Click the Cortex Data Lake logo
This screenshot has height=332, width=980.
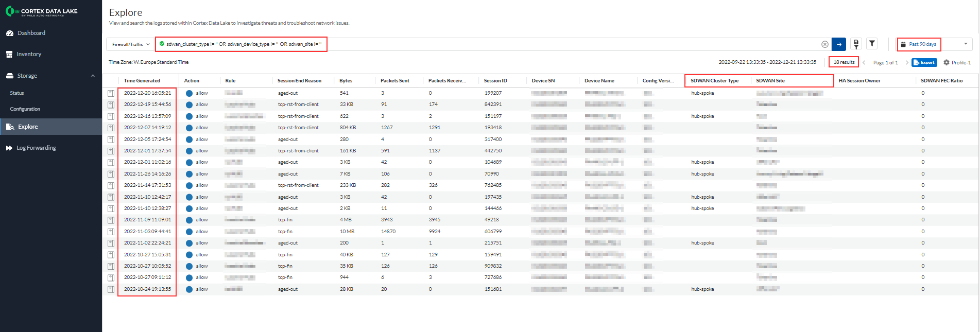(x=41, y=11)
